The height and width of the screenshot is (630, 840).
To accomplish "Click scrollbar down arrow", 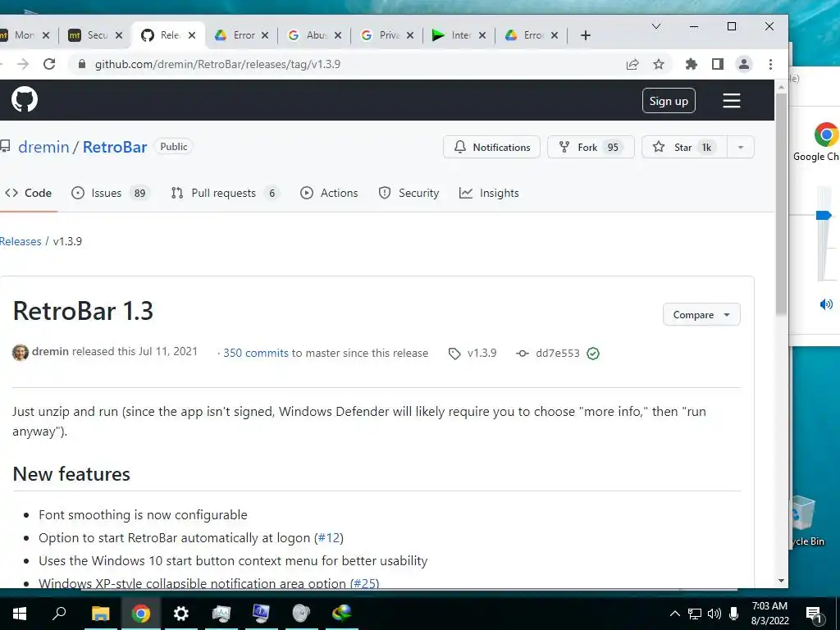I will coord(781,581).
